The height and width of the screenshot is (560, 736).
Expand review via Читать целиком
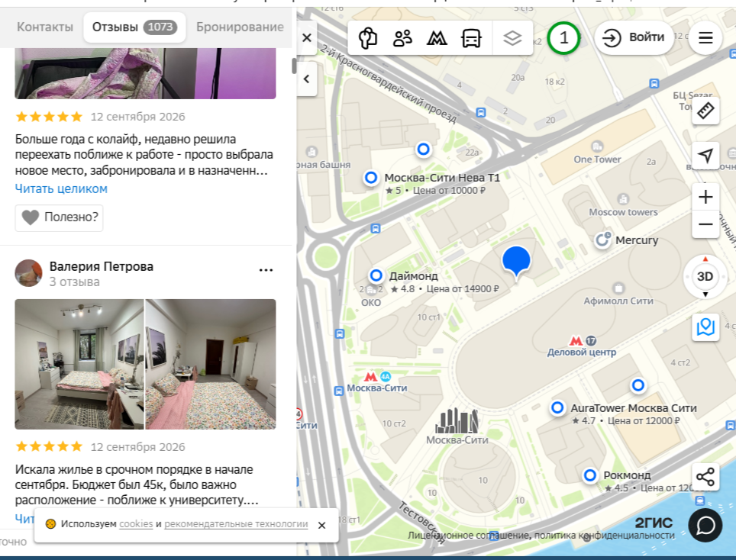(x=61, y=188)
